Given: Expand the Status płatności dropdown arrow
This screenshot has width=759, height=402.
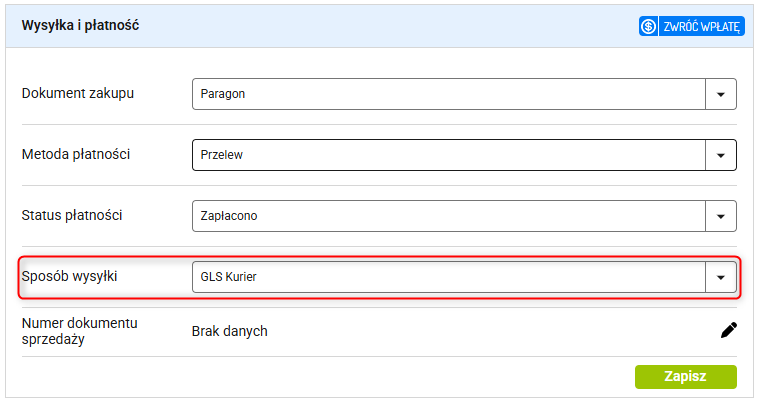Looking at the screenshot, I should click(721, 216).
